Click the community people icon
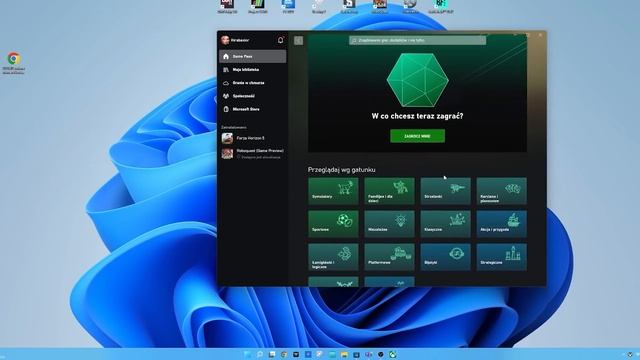The height and width of the screenshot is (360, 640). point(226,96)
